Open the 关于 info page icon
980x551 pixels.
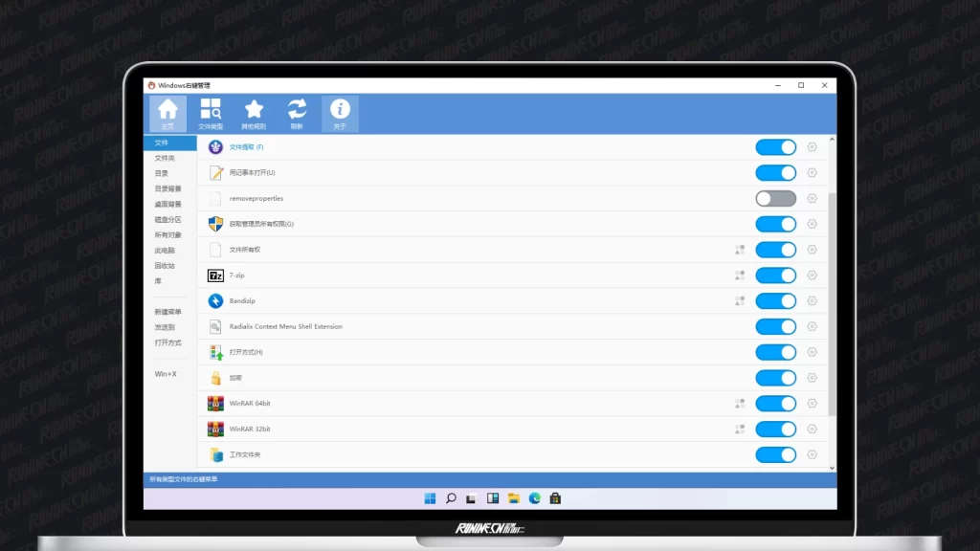point(340,111)
